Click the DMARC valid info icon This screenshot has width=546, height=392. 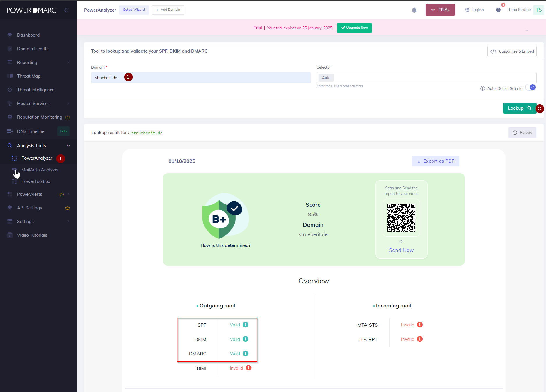coord(246,354)
